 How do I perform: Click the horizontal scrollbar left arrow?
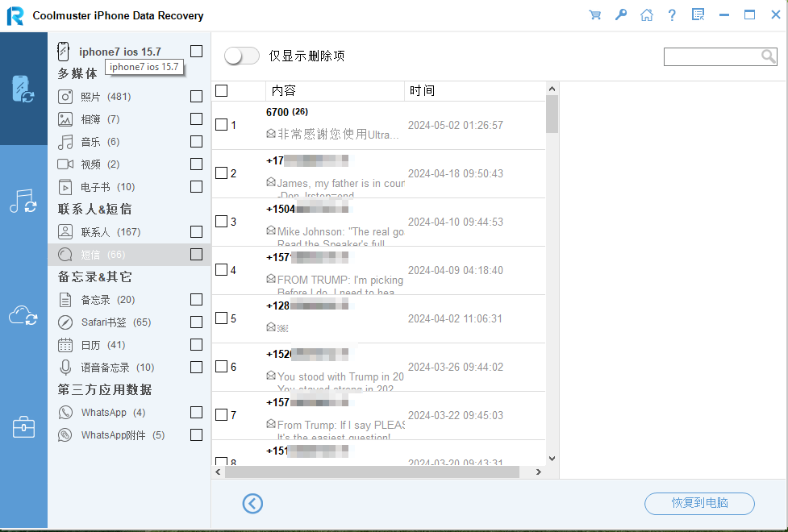click(x=218, y=472)
